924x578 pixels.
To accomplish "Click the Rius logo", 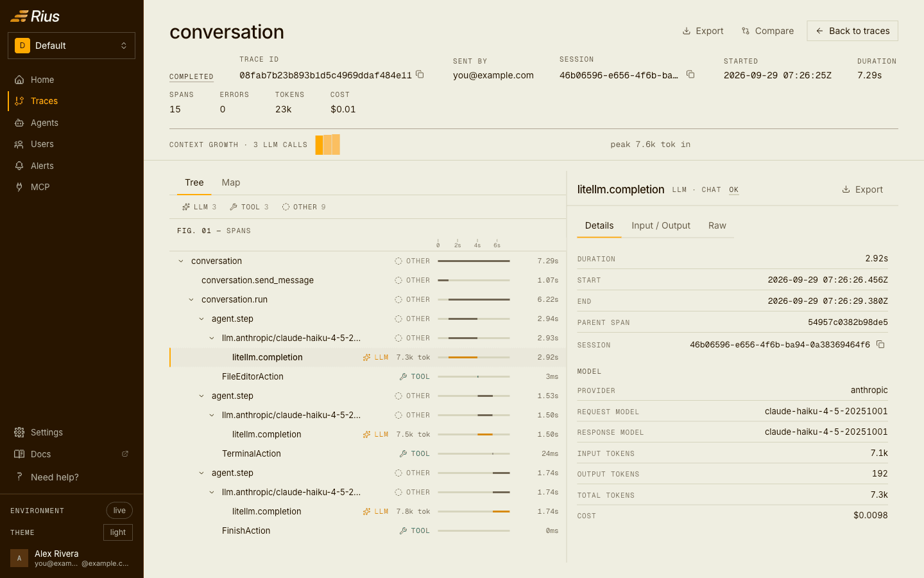I will click(x=35, y=16).
